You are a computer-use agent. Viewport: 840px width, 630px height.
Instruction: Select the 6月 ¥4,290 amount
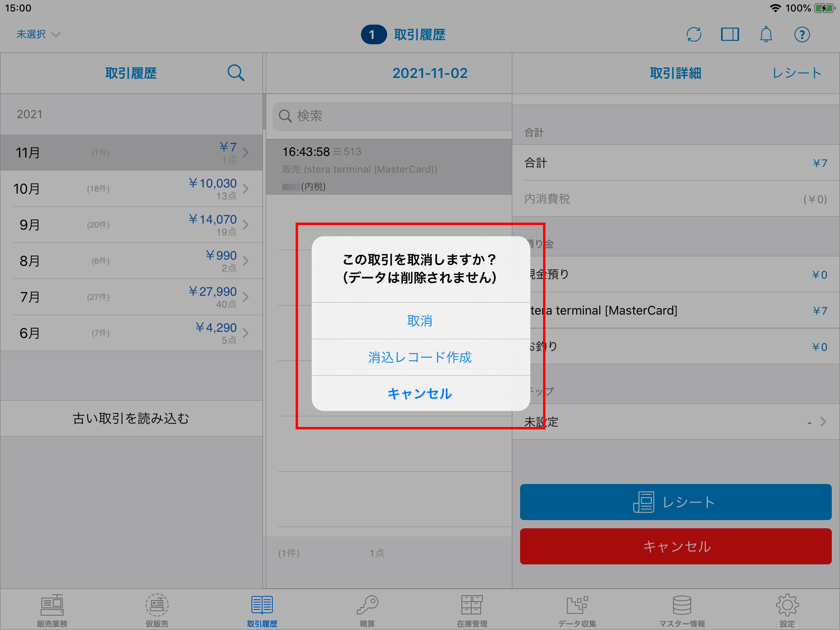[216, 328]
